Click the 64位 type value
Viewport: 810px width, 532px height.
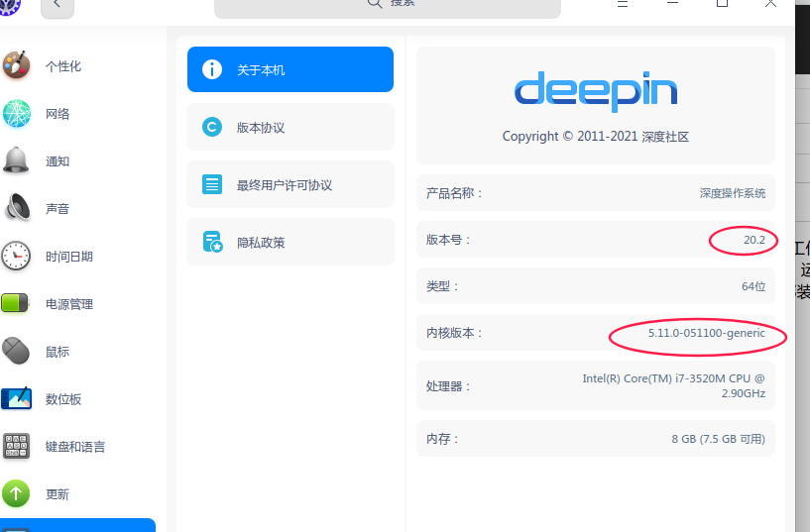753,286
